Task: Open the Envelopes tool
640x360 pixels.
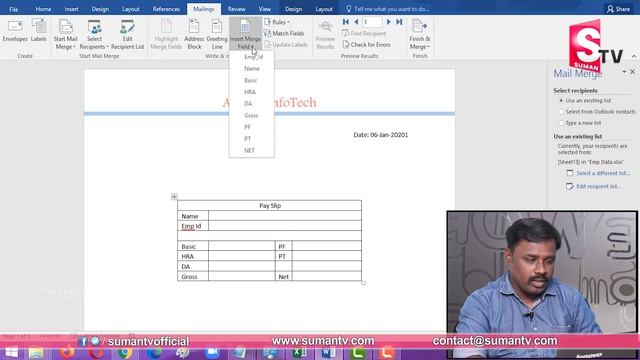Action: [15, 31]
